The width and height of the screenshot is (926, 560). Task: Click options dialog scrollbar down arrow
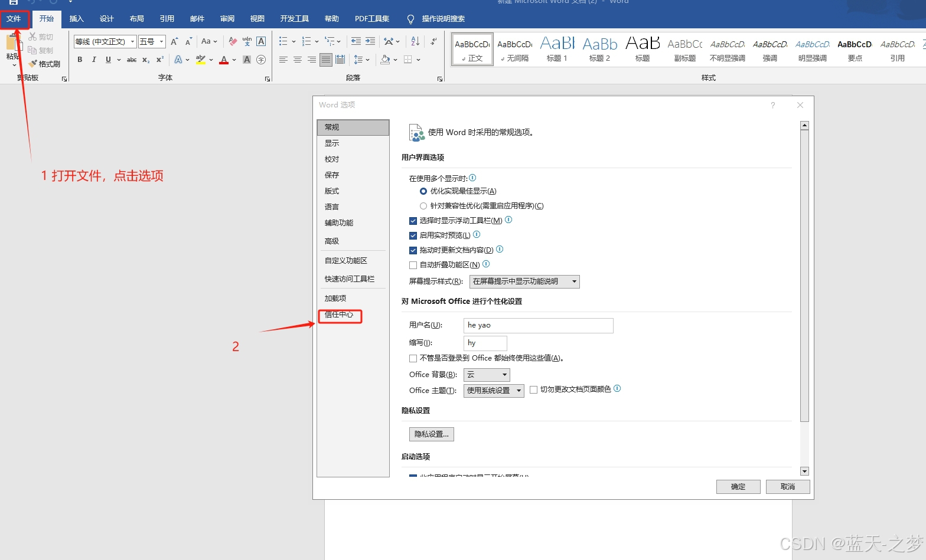(804, 471)
